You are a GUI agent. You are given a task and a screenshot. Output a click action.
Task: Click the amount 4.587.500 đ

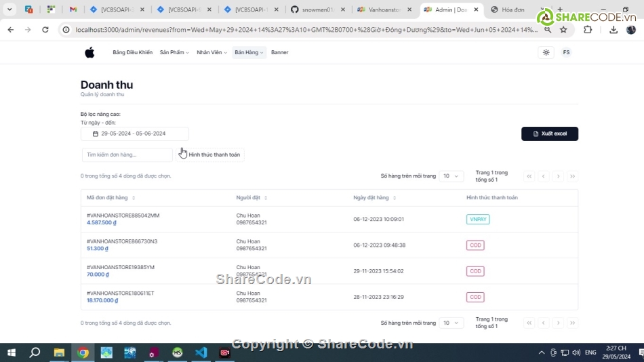click(102, 223)
